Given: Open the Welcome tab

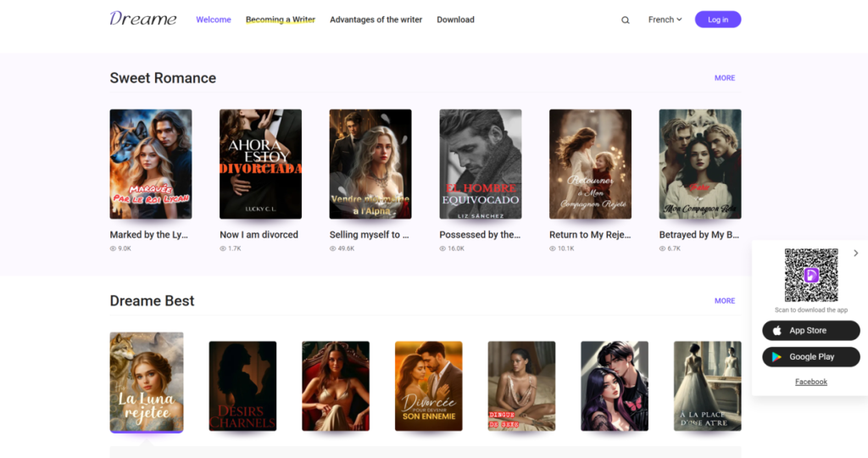Looking at the screenshot, I should pos(213,20).
